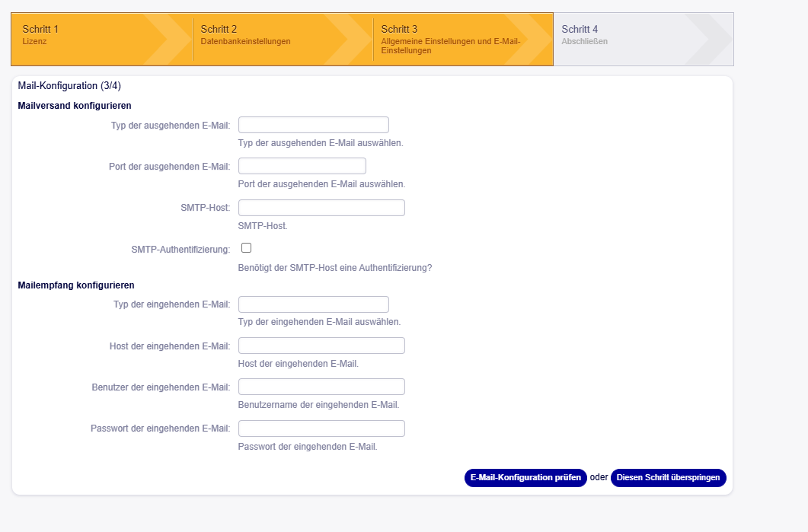This screenshot has width=808, height=532.
Task: Select Schritt 1 Lizenz step
Action: [101, 39]
